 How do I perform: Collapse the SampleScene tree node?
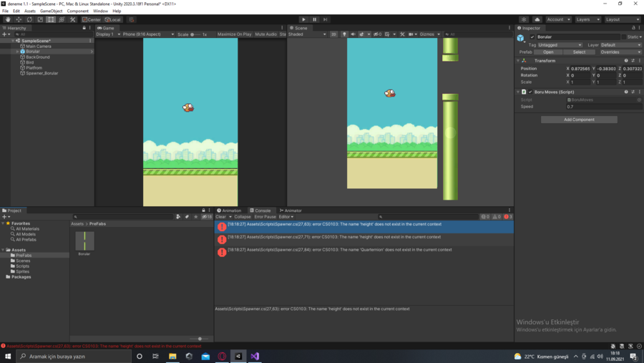click(x=13, y=41)
